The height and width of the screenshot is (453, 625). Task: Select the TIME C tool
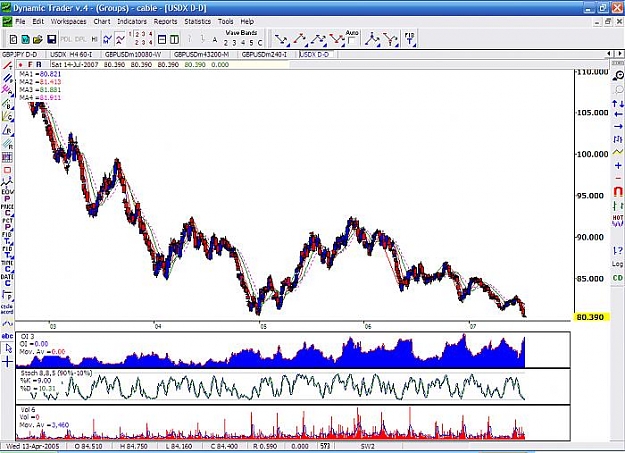7,266
